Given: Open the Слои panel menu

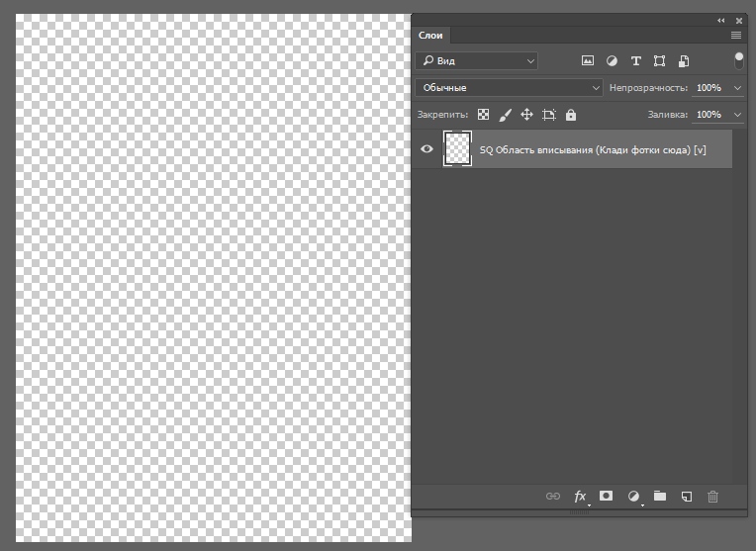Looking at the screenshot, I should [736, 36].
